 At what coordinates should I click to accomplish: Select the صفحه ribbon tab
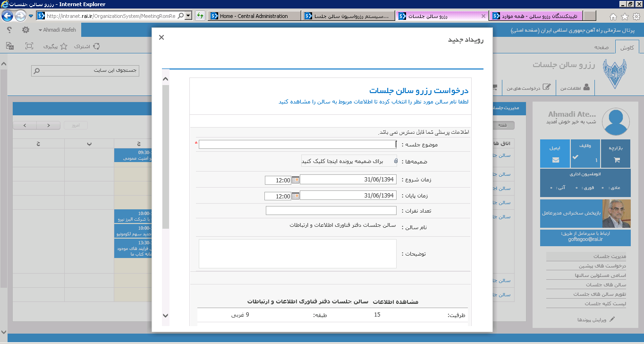[x=601, y=48]
